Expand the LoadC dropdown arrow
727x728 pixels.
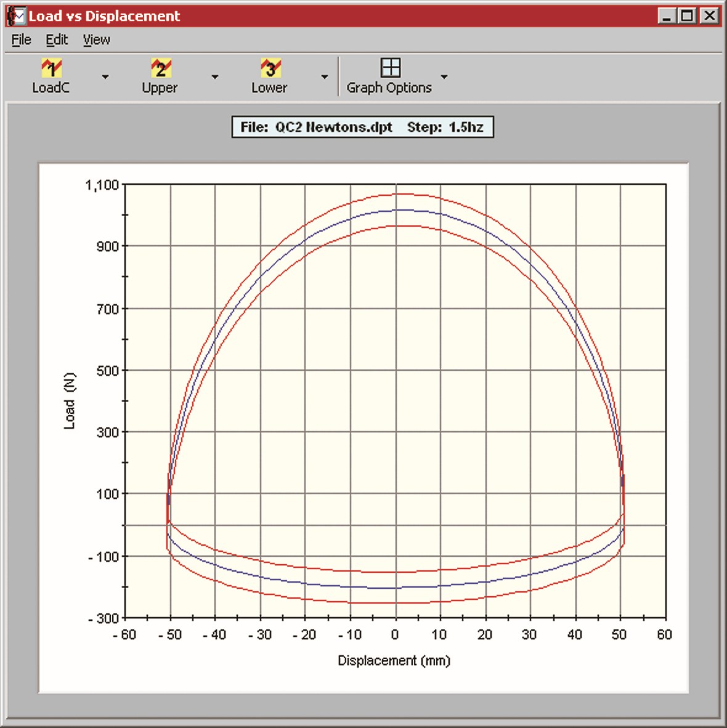tap(105, 77)
